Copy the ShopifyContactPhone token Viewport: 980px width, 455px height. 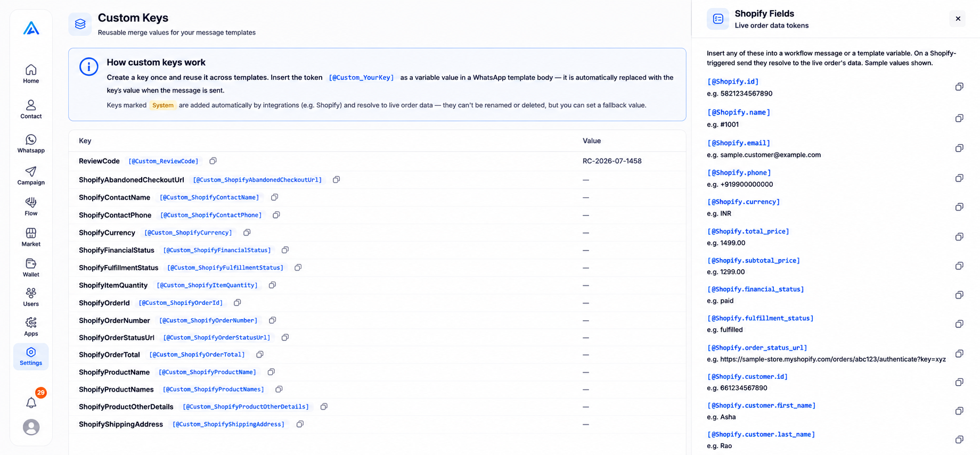(x=276, y=215)
